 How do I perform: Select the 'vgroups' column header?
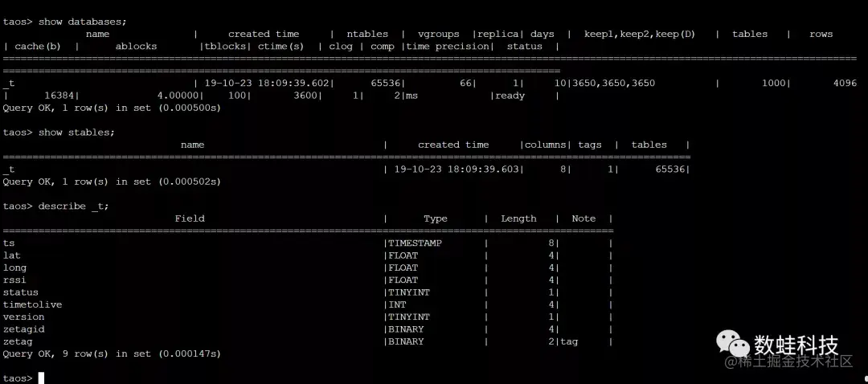pos(439,34)
